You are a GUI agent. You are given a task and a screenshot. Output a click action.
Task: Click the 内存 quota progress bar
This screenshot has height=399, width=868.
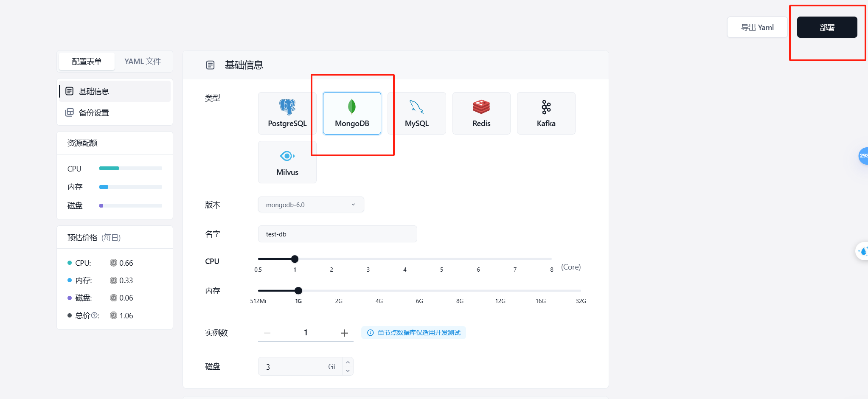[x=131, y=187]
